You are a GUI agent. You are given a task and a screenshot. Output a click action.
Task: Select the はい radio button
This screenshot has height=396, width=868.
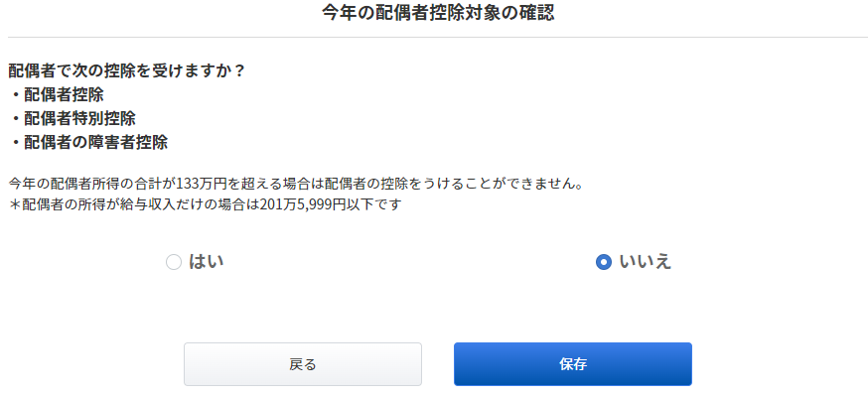[174, 262]
